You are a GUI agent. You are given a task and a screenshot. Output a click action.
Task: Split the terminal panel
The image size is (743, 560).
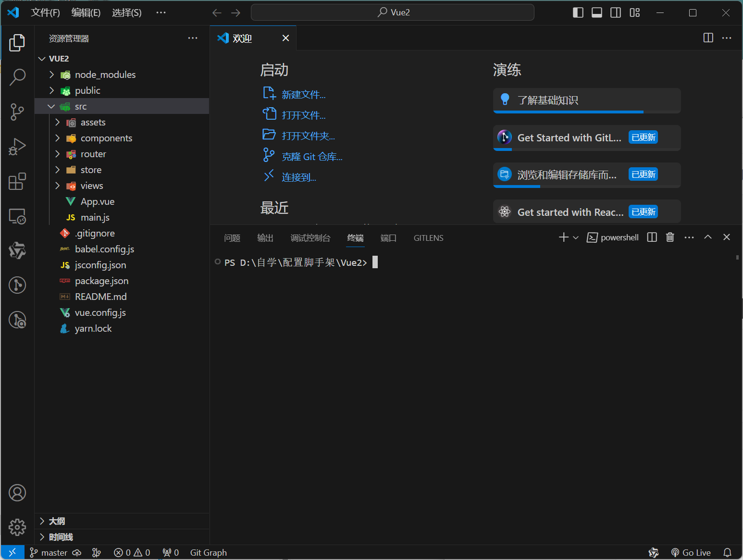click(x=652, y=237)
